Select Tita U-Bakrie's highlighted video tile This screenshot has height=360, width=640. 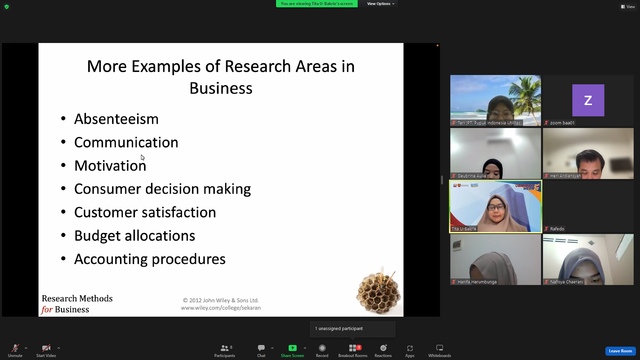496,207
